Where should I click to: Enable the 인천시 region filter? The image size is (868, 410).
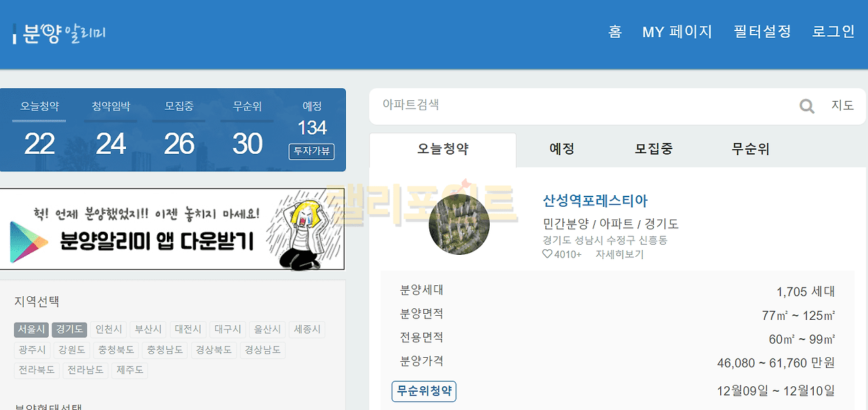click(x=108, y=329)
